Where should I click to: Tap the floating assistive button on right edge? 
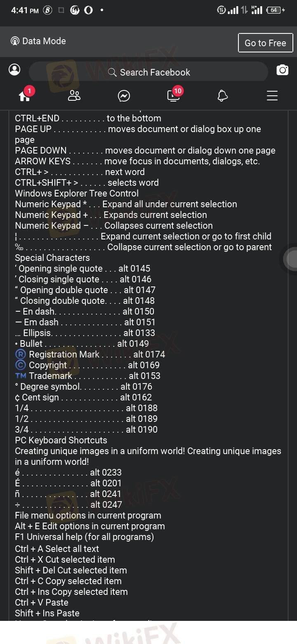point(292,259)
